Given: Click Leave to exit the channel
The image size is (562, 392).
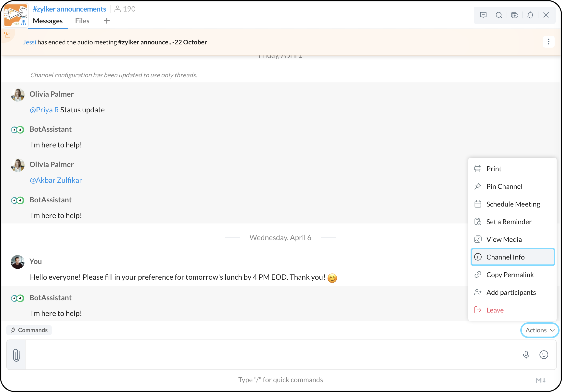Looking at the screenshot, I should click(512, 310).
